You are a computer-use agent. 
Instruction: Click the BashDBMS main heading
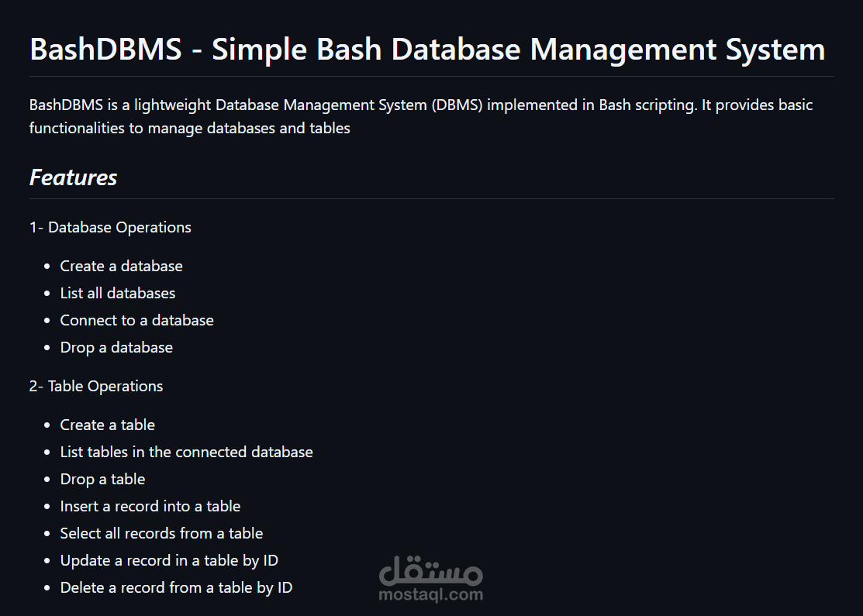coord(427,49)
